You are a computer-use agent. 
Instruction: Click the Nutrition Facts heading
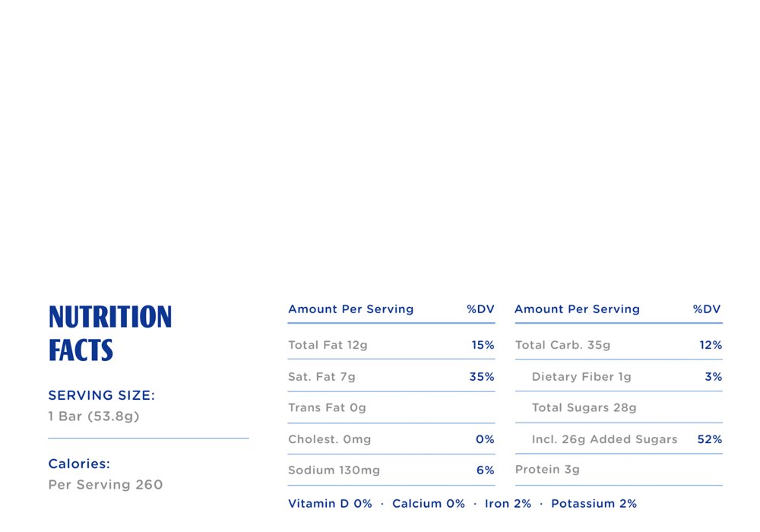tap(110, 333)
